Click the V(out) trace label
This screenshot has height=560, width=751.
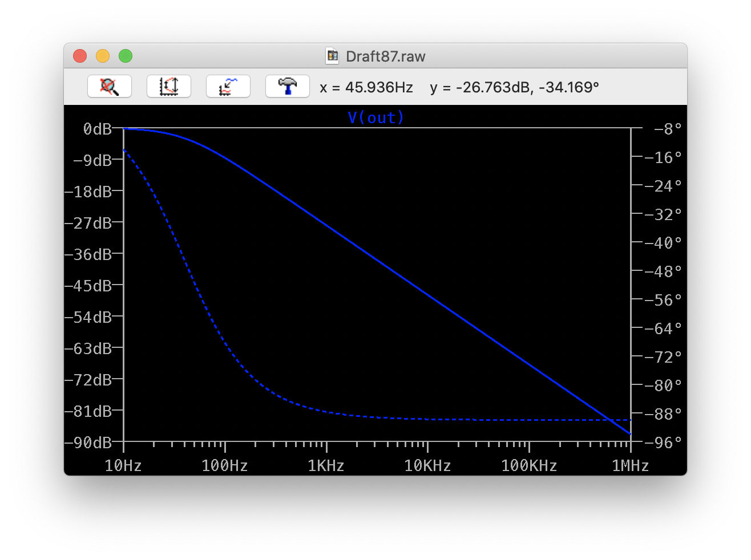pos(375,117)
